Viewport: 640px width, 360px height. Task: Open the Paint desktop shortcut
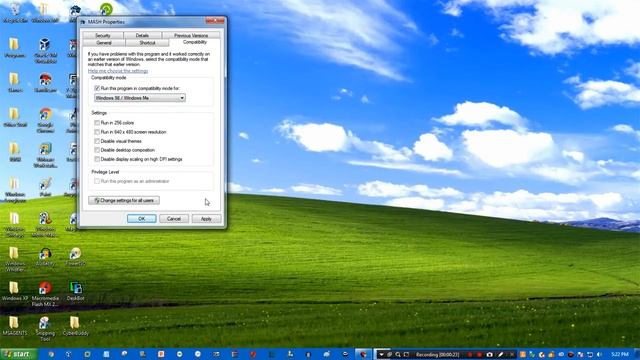point(45,187)
